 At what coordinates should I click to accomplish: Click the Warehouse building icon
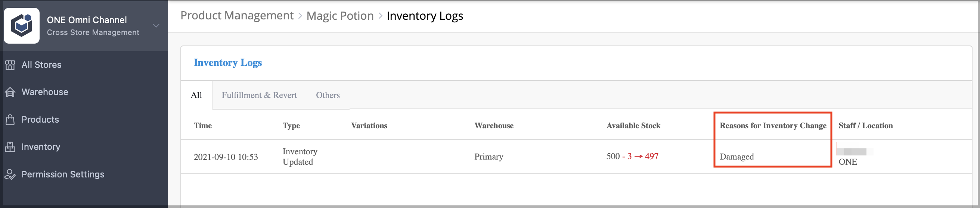10,92
